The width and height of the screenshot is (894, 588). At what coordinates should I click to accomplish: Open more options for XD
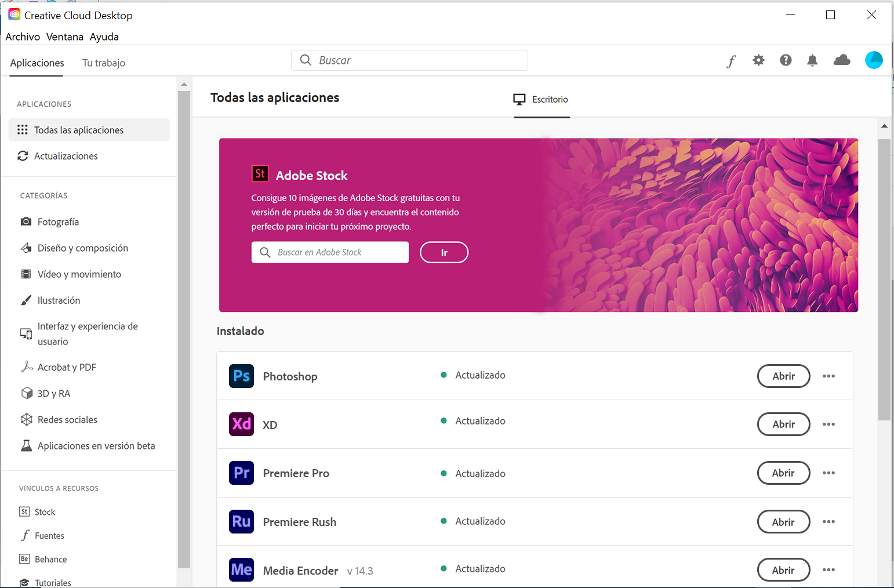coord(828,424)
